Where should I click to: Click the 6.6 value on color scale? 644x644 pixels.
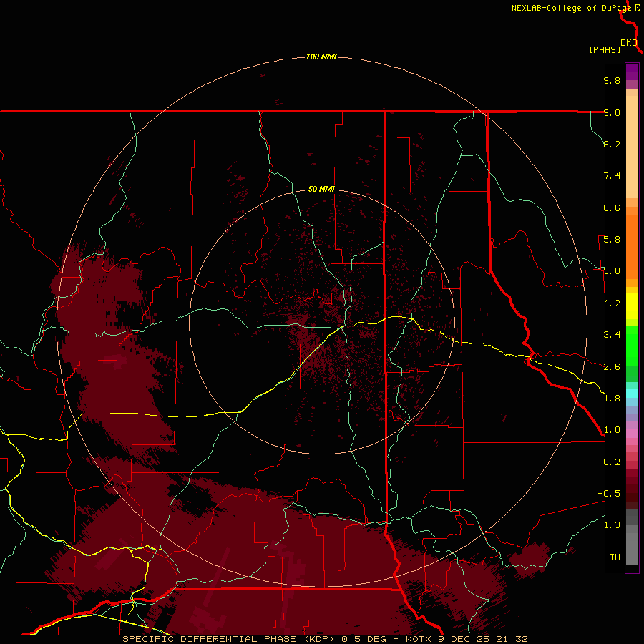click(612, 208)
